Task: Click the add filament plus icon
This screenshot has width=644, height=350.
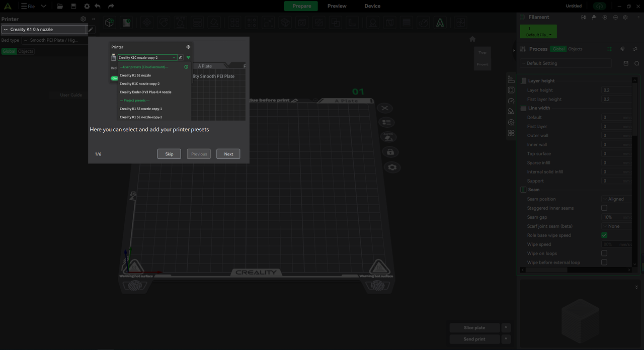Action: tap(605, 17)
